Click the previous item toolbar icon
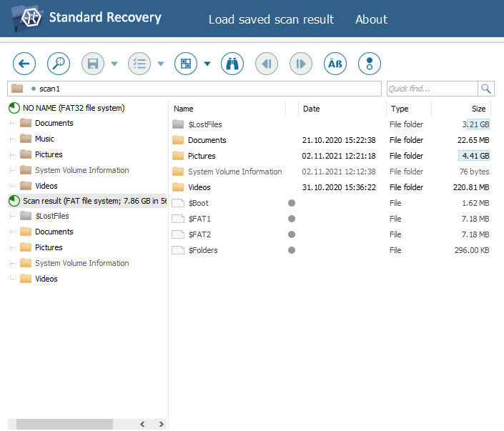 click(x=267, y=64)
